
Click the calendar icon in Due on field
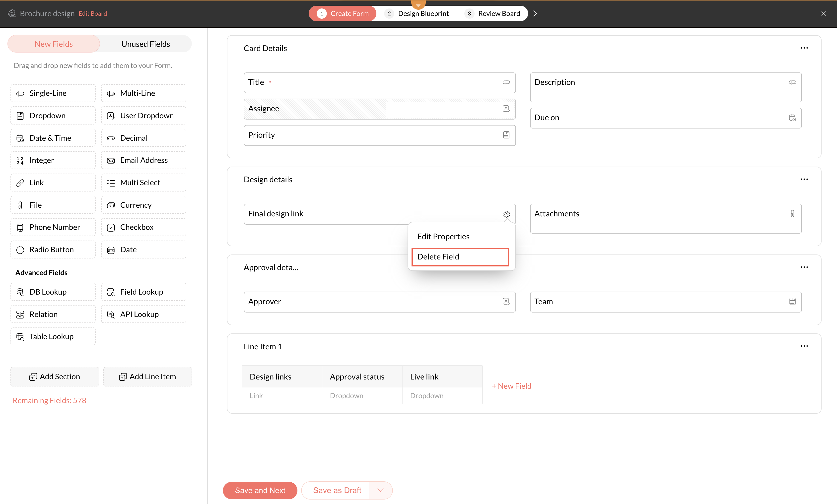[x=792, y=118]
